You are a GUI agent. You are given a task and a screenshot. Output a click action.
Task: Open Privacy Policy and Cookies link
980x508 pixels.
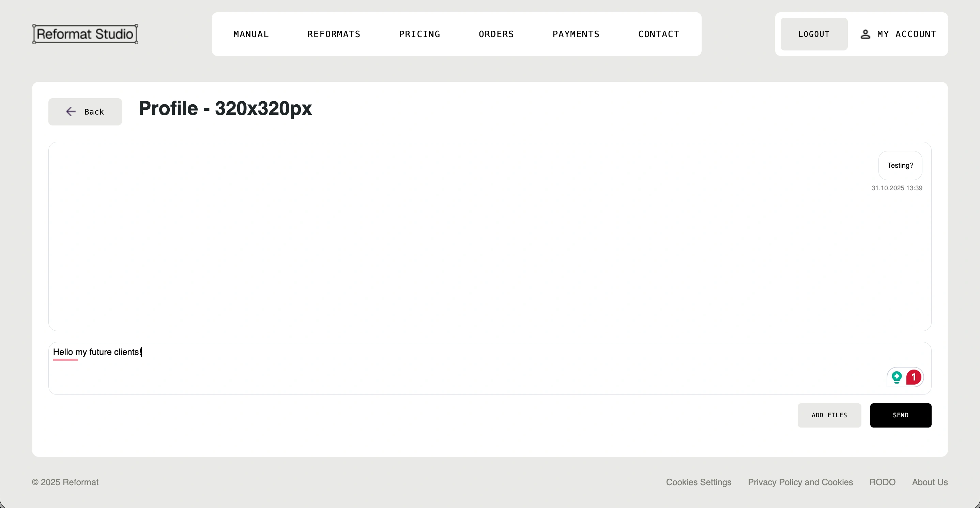tap(800, 482)
